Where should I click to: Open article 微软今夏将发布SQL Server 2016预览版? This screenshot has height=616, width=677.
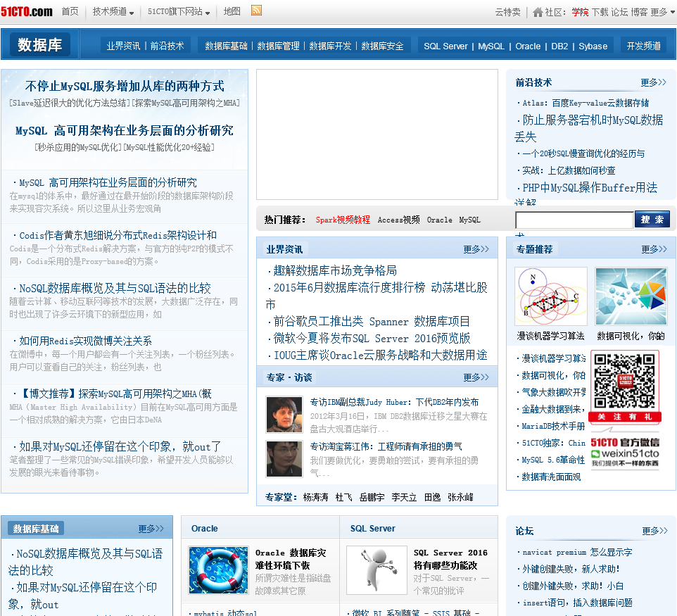coord(372,339)
